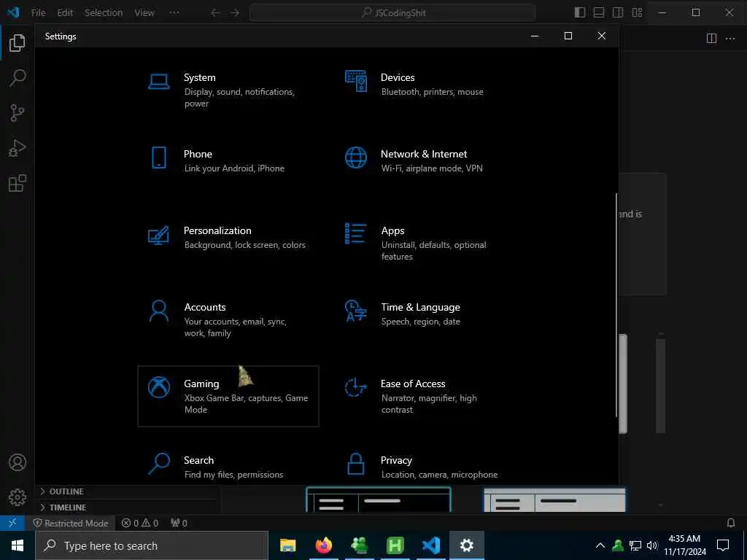
Task: Open the notifications bell in status bar
Action: tap(731, 523)
